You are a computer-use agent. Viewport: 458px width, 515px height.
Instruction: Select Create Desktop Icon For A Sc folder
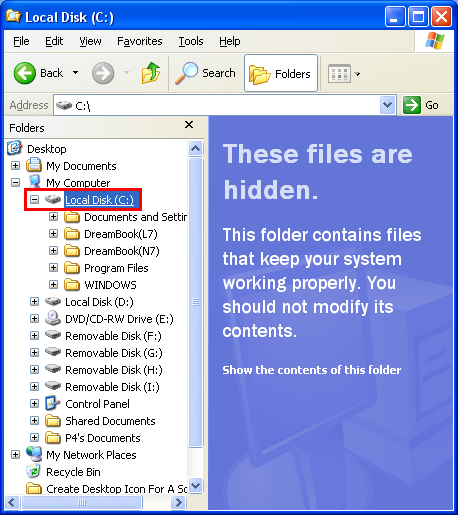[116, 489]
